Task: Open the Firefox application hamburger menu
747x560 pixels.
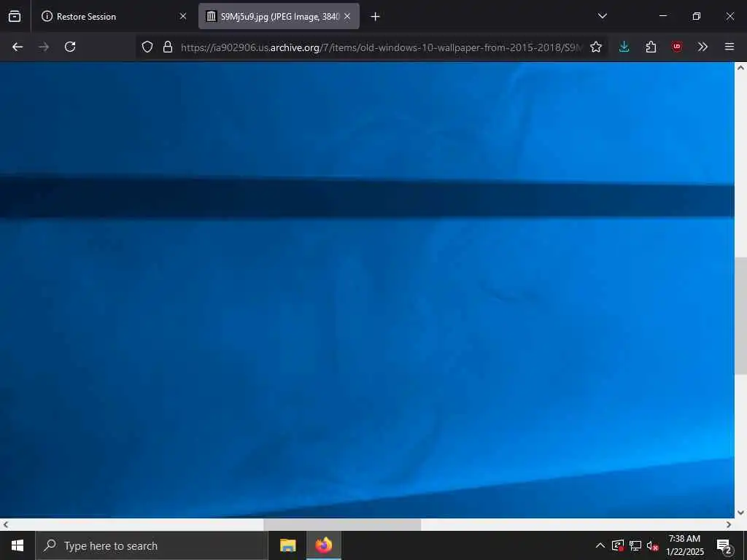Action: (x=729, y=47)
